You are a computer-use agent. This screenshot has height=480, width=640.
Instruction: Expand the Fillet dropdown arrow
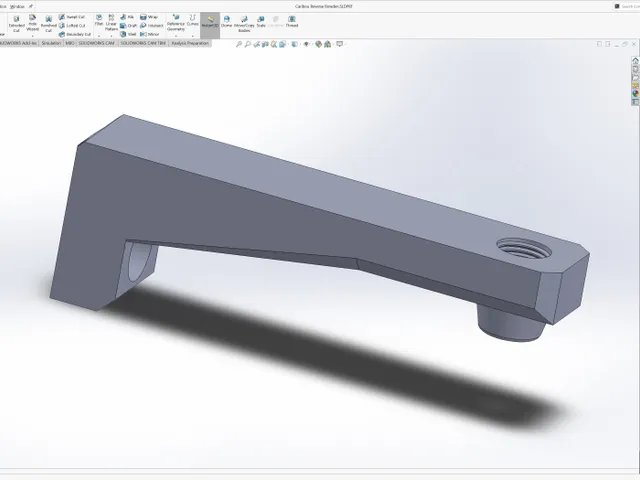pos(99,36)
